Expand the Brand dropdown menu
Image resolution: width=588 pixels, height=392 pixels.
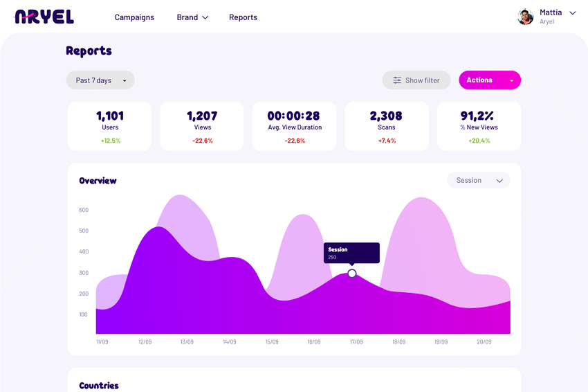(x=192, y=17)
